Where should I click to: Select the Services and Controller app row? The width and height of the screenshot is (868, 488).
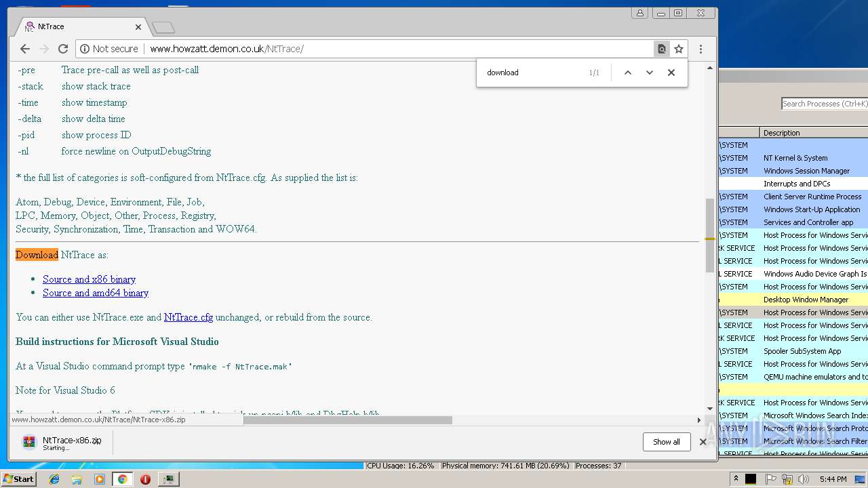click(793, 222)
